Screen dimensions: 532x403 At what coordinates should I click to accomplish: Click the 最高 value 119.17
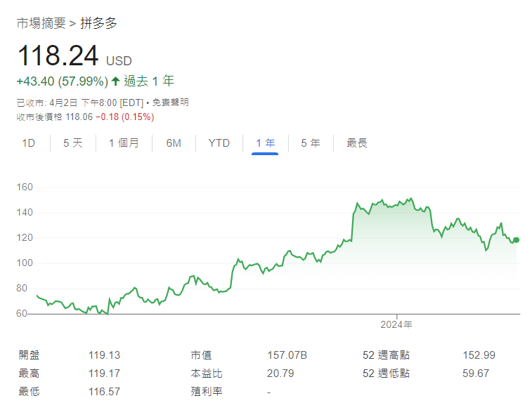coord(105,374)
